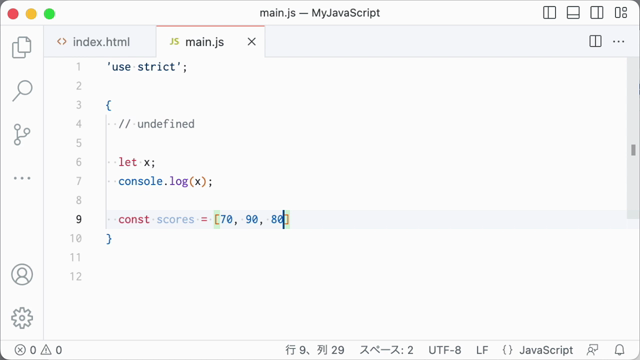
Task: Click the JS file icon on main.js tab
Action: point(174,42)
